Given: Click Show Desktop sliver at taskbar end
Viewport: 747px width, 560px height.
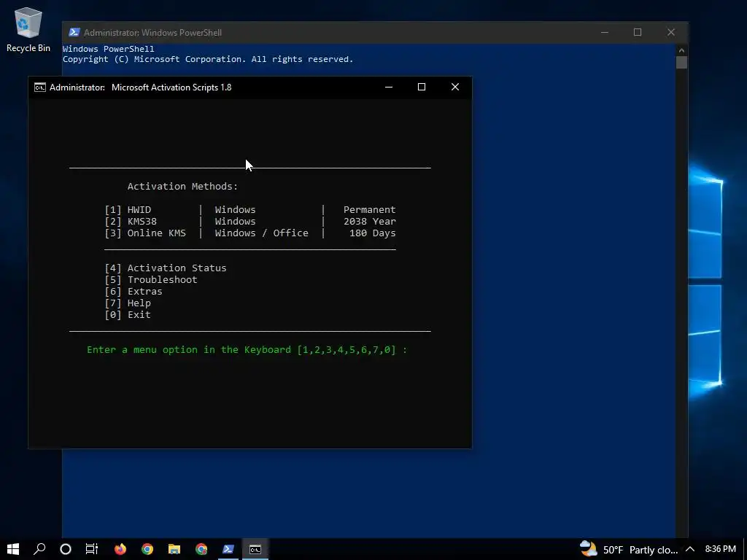Looking at the screenshot, I should pyautogui.click(x=745, y=549).
